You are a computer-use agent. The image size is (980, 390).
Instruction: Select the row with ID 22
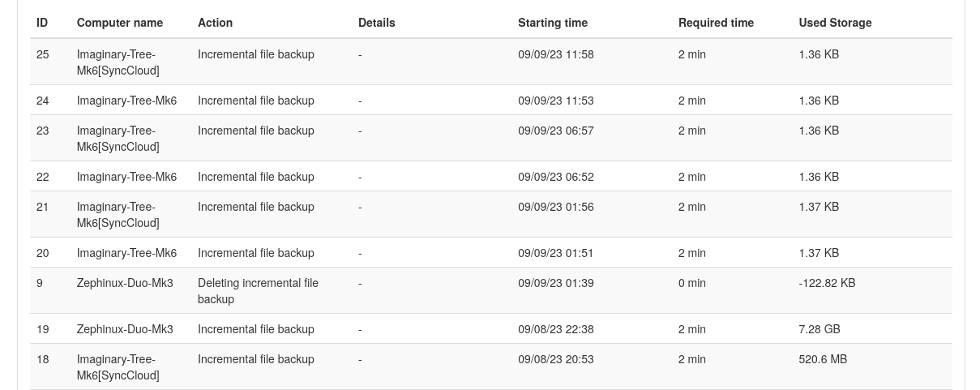coord(491,177)
